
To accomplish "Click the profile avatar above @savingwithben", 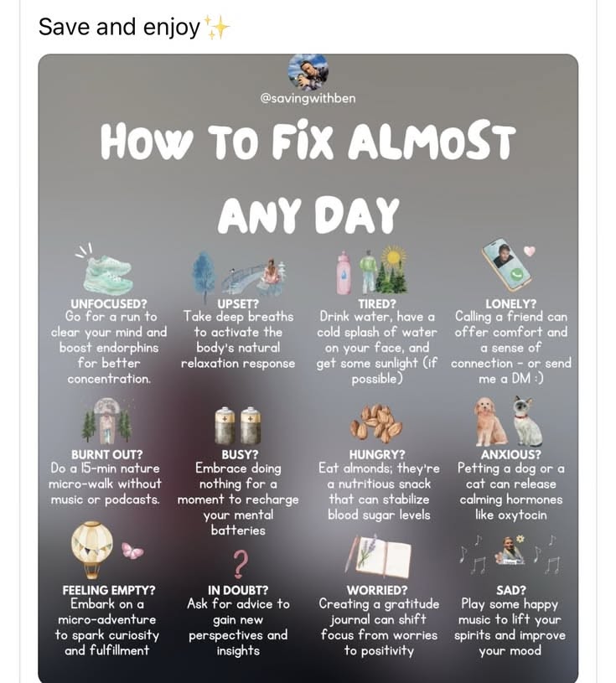I will 308,71.
